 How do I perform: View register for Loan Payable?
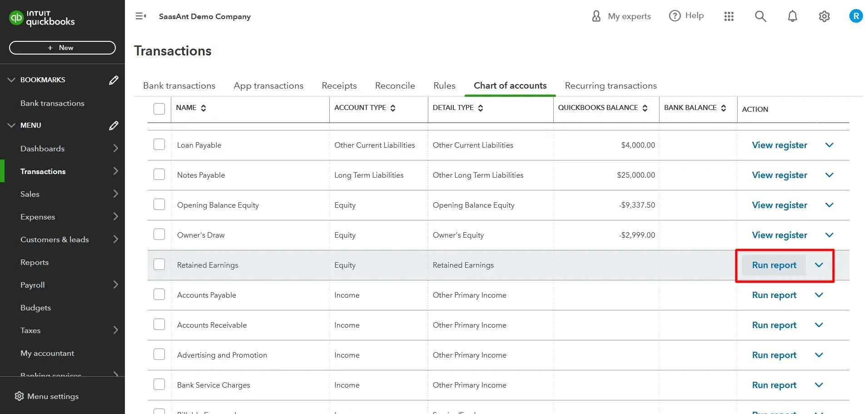click(x=779, y=145)
